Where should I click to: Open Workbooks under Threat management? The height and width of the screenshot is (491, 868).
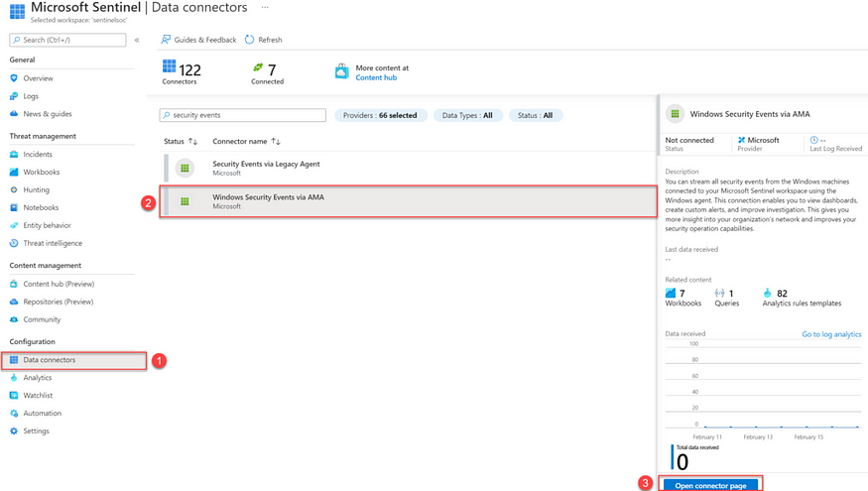click(41, 173)
